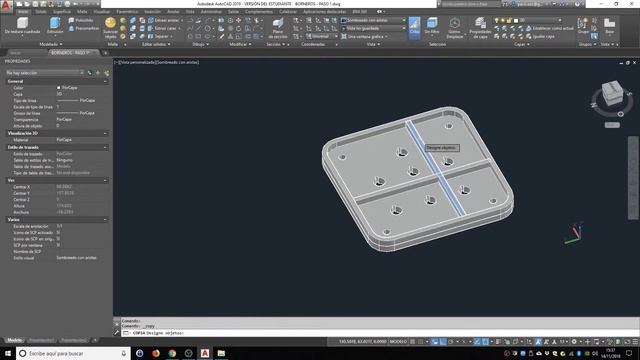Click Igualar capa button

point(540,36)
